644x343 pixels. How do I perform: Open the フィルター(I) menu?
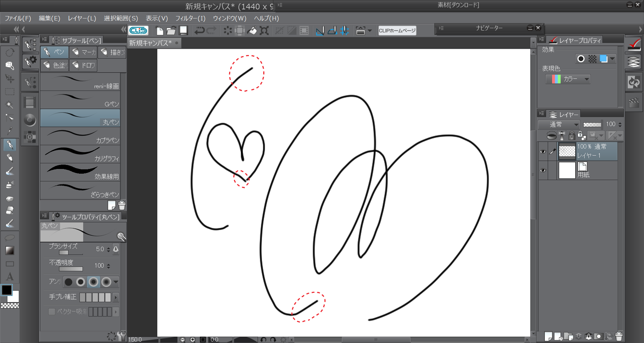(x=190, y=18)
